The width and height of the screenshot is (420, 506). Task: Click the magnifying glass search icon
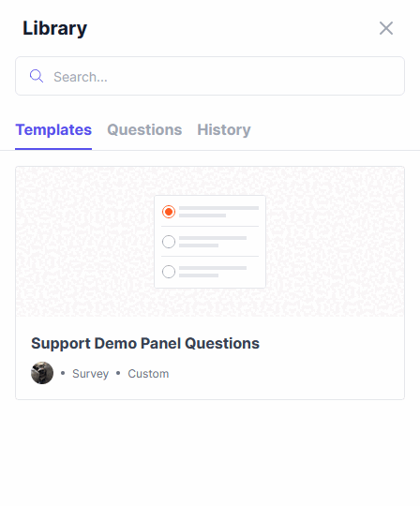click(x=37, y=76)
